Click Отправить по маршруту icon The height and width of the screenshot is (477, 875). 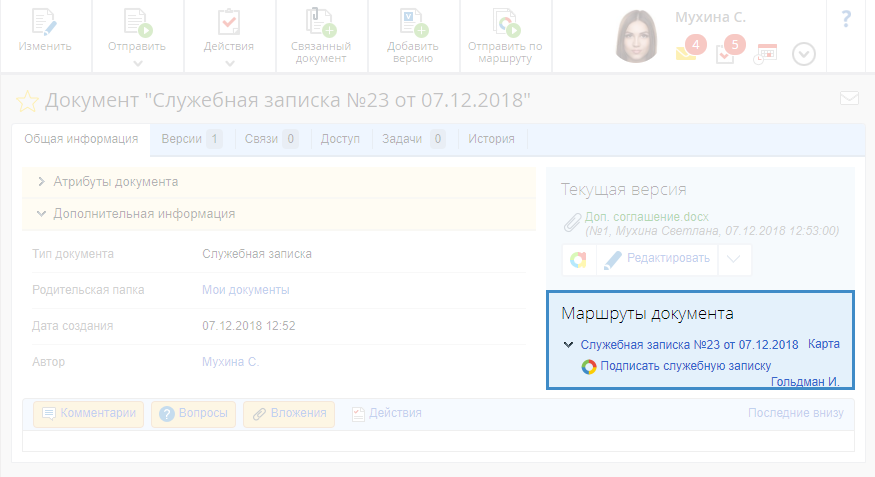click(x=505, y=24)
